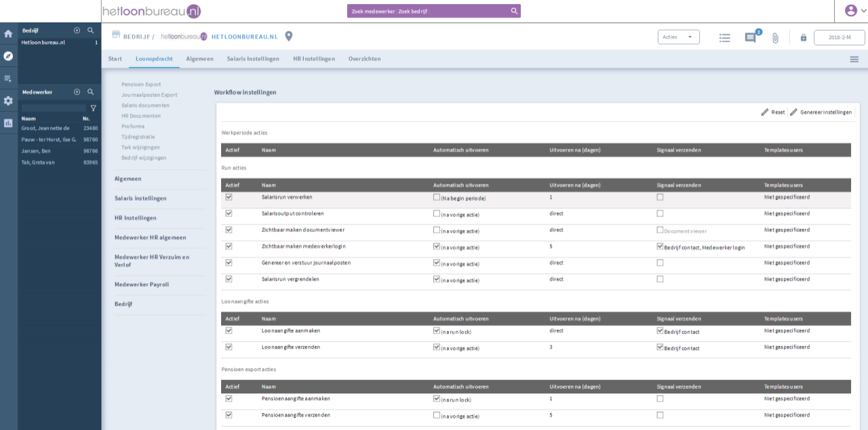Click the Reset button
Viewport: 868px width, 430px height.
click(773, 112)
